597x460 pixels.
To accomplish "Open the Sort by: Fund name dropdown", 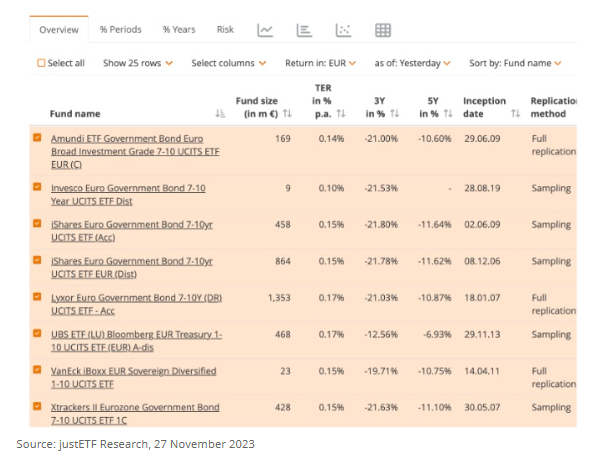I will 515,63.
